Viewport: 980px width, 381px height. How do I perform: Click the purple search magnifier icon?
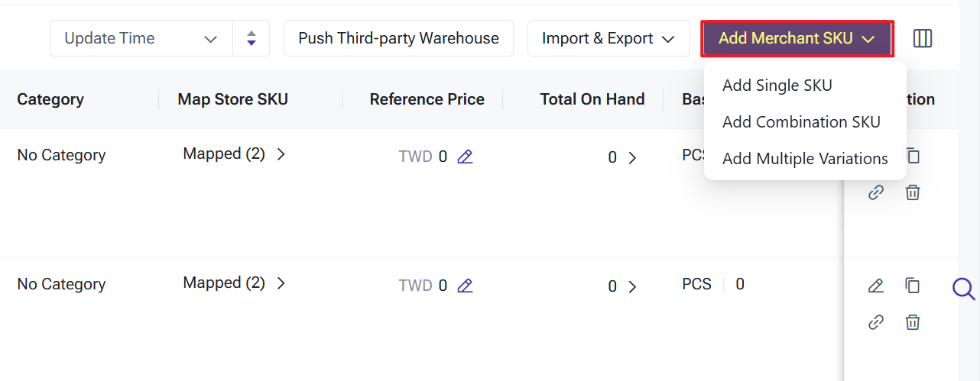pyautogui.click(x=963, y=289)
